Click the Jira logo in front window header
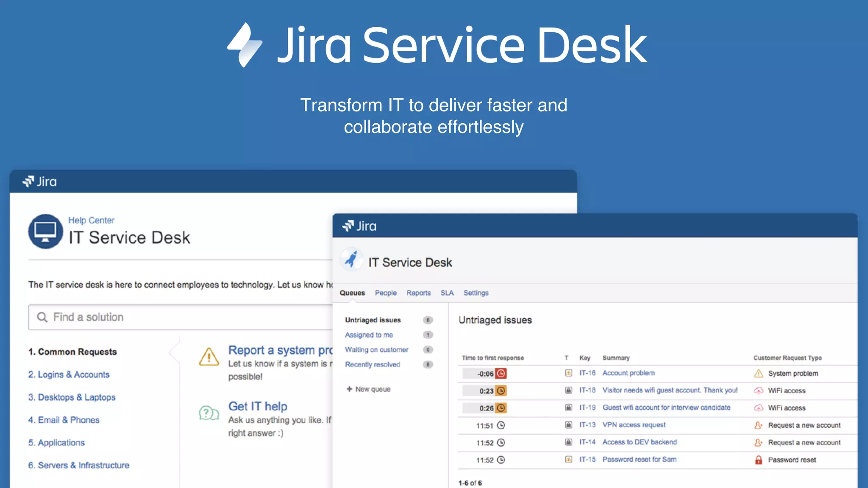Viewport: 868px width, 488px height. click(x=359, y=226)
